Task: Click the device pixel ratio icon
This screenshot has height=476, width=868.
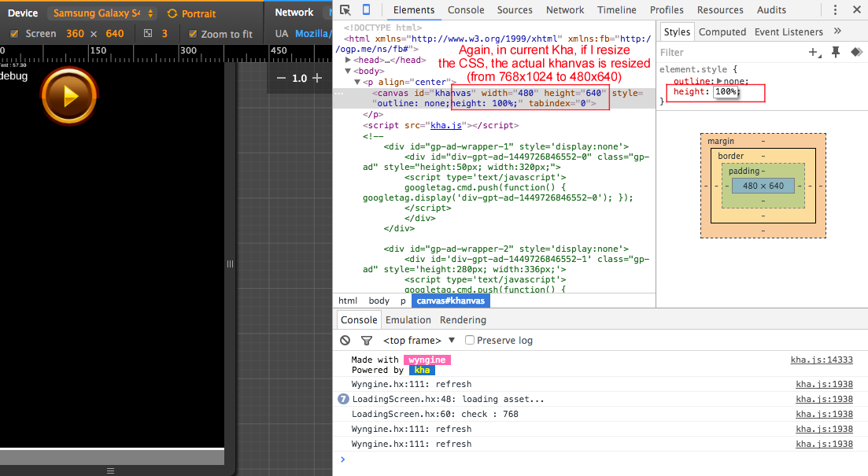Action: (148, 34)
